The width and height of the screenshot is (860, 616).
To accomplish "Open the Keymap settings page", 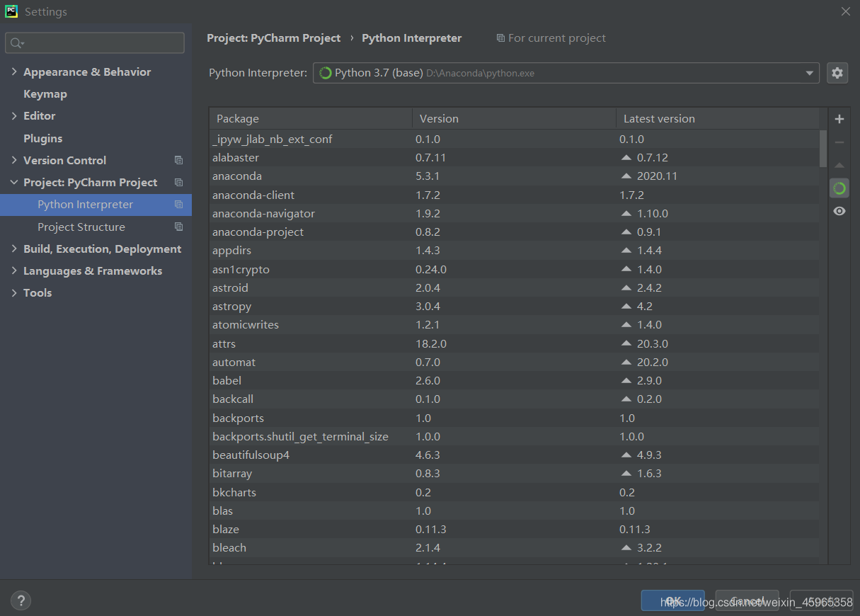I will [x=45, y=94].
